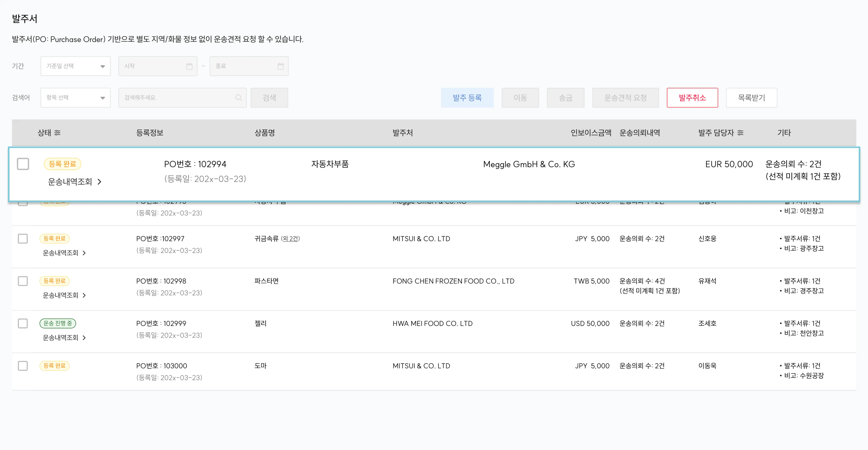
Task: Click the 자동차부품 product name
Action: coord(330,164)
